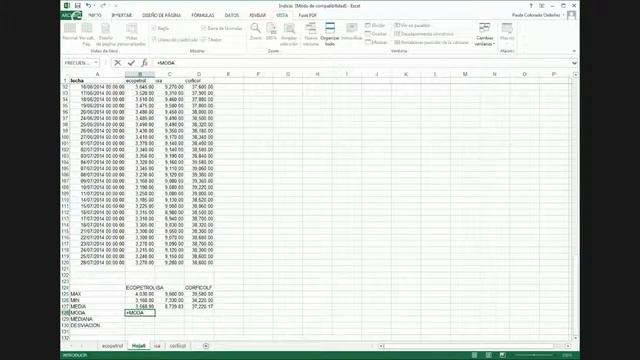Open the Foxit PDF tab
The image size is (640, 360).
point(307,15)
